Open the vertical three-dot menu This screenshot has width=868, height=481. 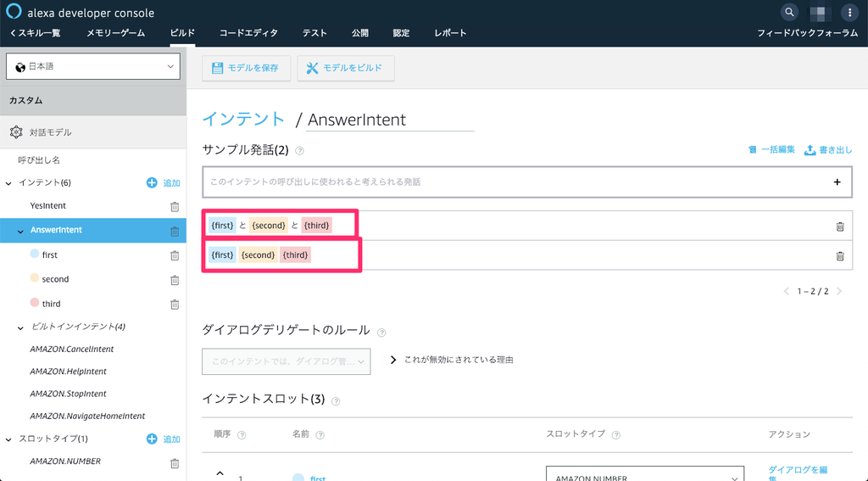click(x=849, y=12)
